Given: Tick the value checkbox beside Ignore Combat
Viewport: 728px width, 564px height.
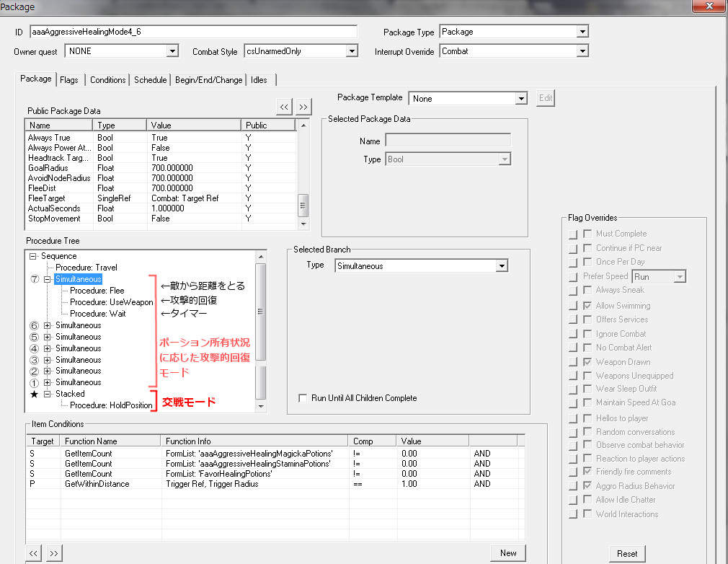Looking at the screenshot, I should click(x=587, y=334).
